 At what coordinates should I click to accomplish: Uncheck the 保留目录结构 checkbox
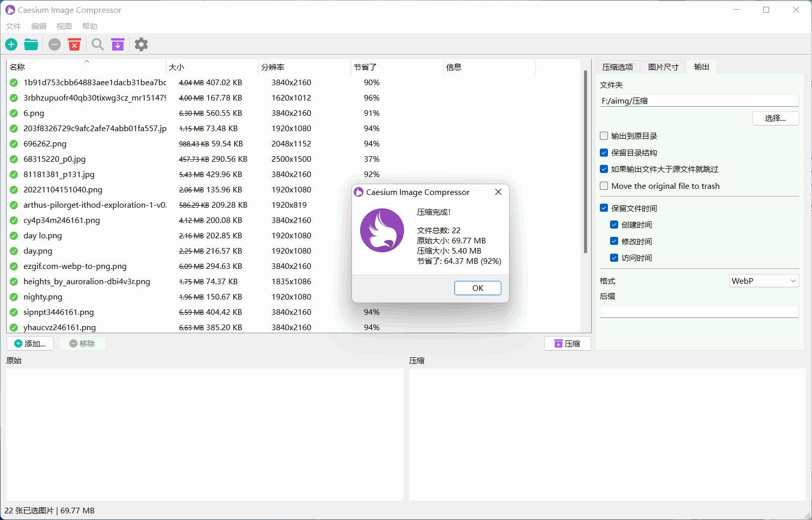coord(604,153)
